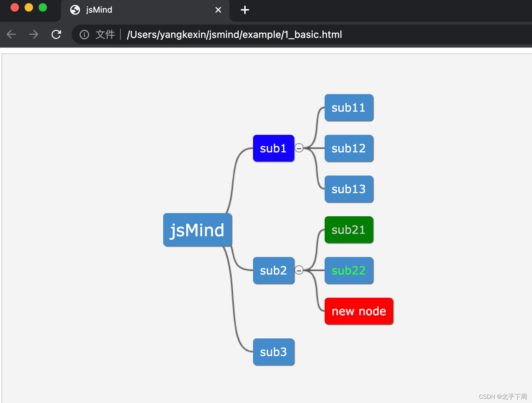The image size is (532, 403).
Task: Select the sub12 node
Action: 349,148
